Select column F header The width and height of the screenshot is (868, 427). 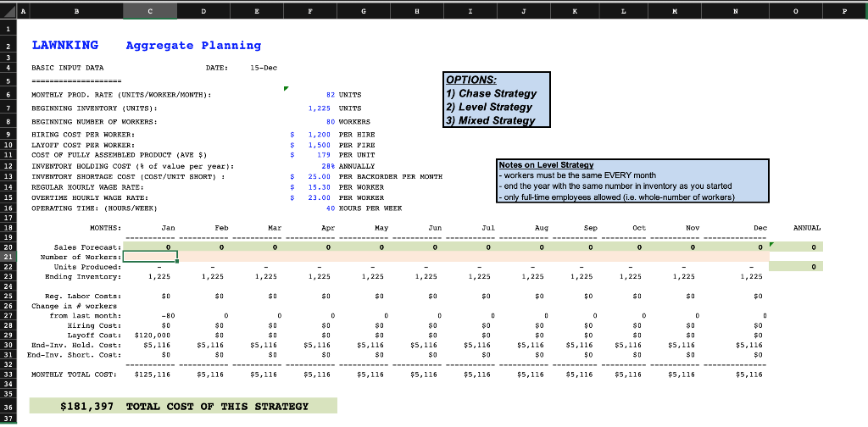tap(309, 10)
